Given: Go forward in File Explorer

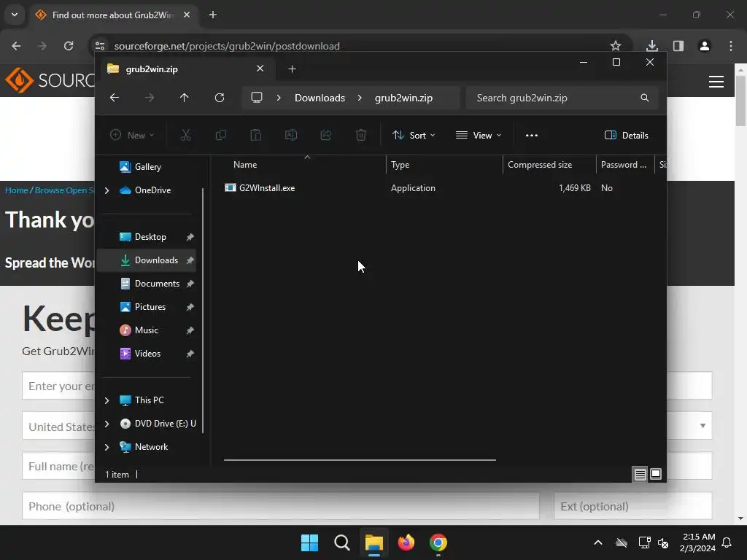Looking at the screenshot, I should click(150, 98).
